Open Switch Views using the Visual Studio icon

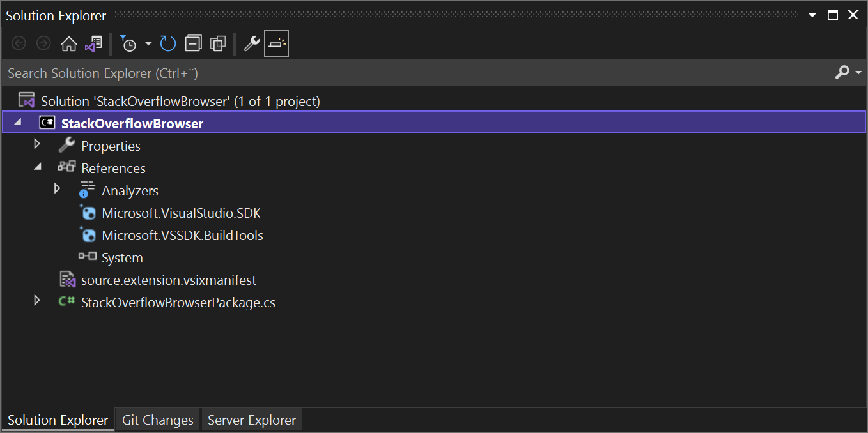(x=93, y=43)
